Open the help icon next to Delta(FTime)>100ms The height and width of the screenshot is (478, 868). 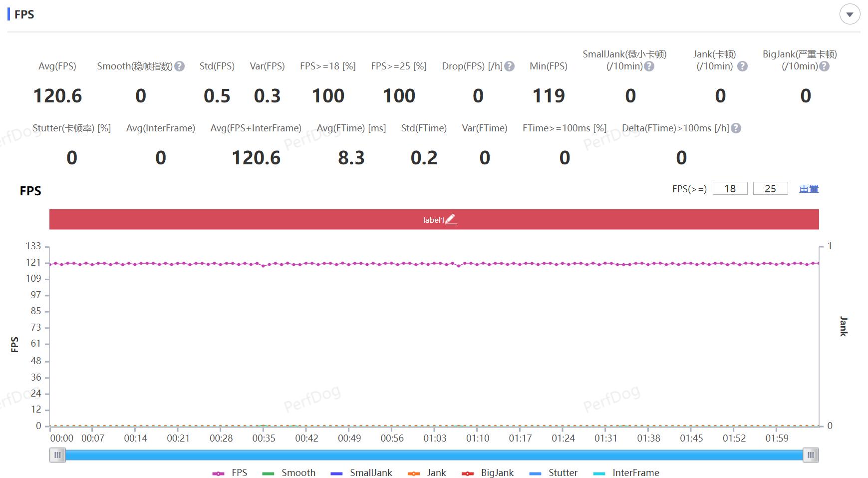click(x=736, y=128)
